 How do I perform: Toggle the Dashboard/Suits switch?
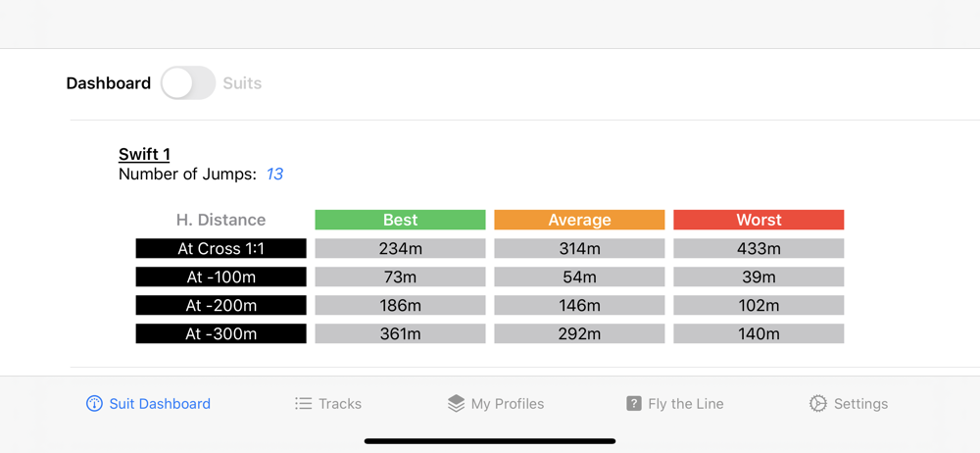(x=188, y=83)
